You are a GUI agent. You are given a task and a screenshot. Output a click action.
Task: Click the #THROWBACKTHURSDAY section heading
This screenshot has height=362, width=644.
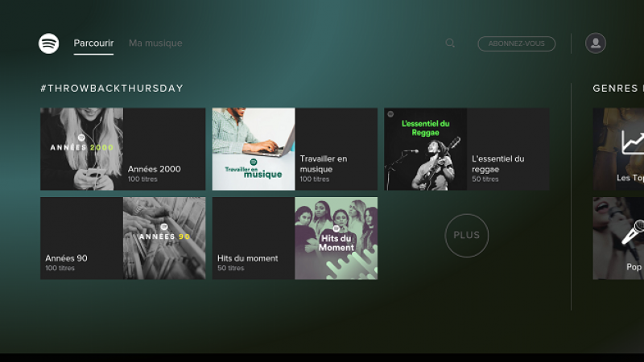112,88
